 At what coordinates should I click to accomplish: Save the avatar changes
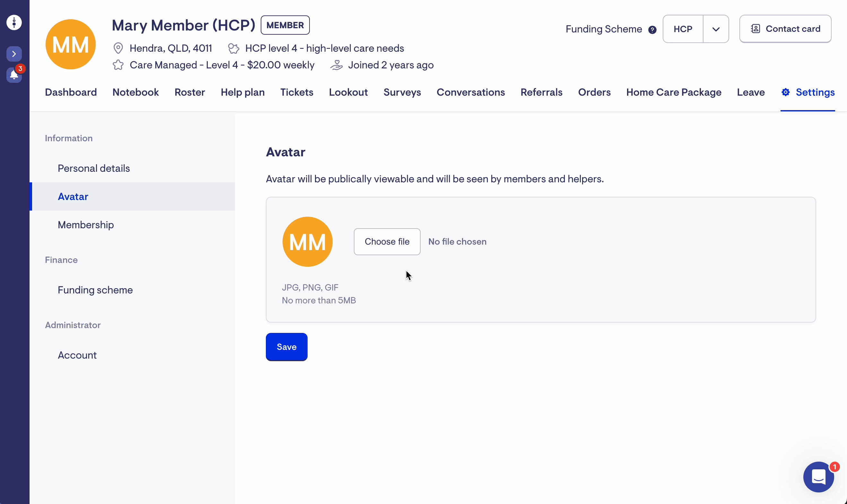287,347
